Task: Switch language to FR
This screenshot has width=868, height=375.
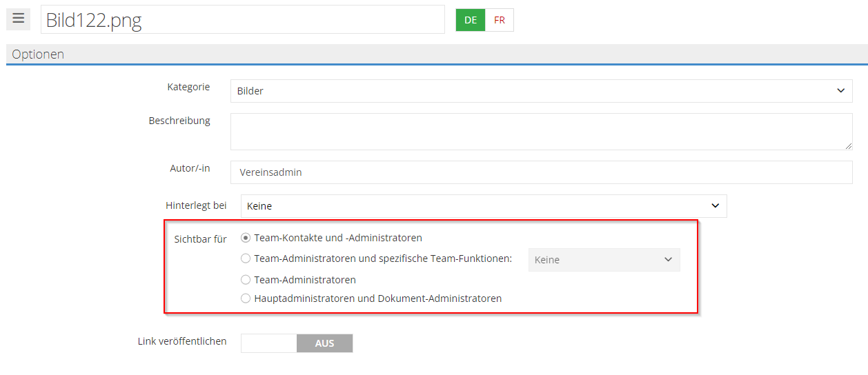Action: (500, 20)
